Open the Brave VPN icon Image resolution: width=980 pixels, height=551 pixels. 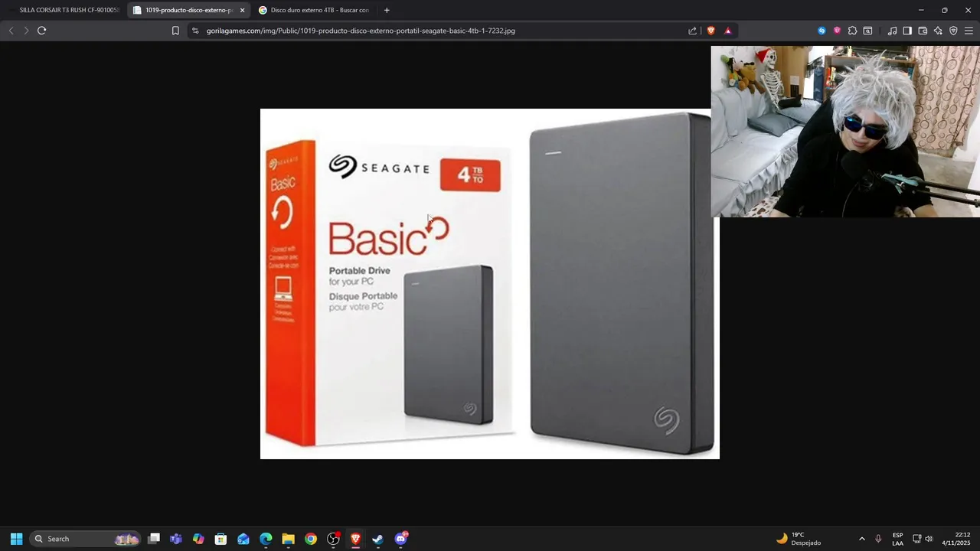point(953,31)
